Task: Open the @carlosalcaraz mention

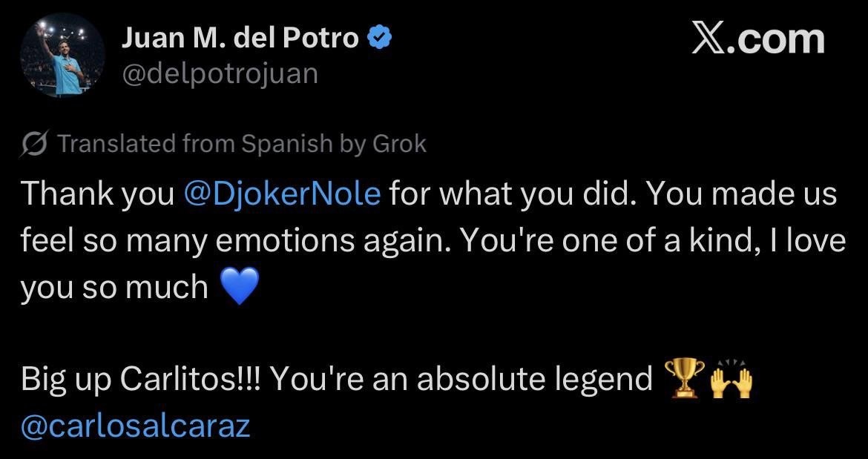Action: [x=136, y=427]
